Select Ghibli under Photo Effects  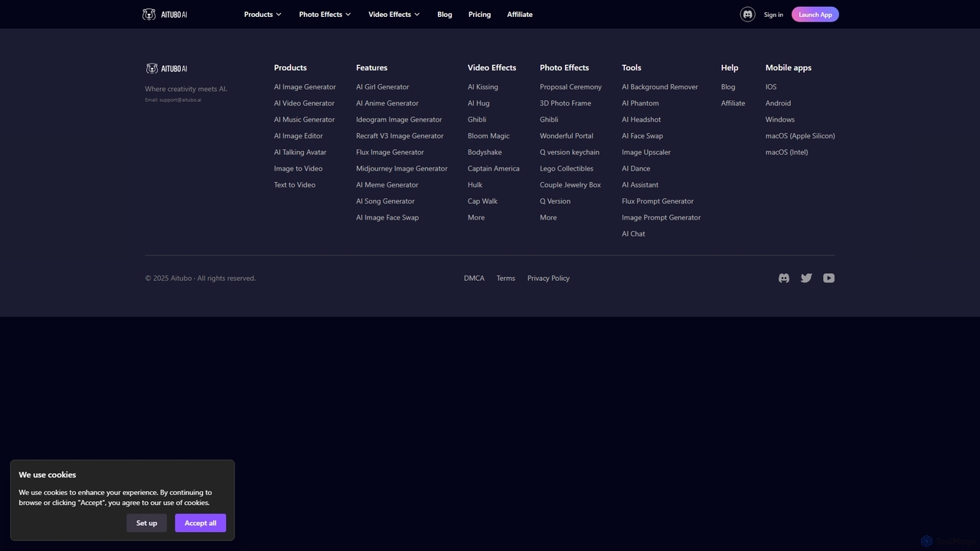tap(549, 119)
